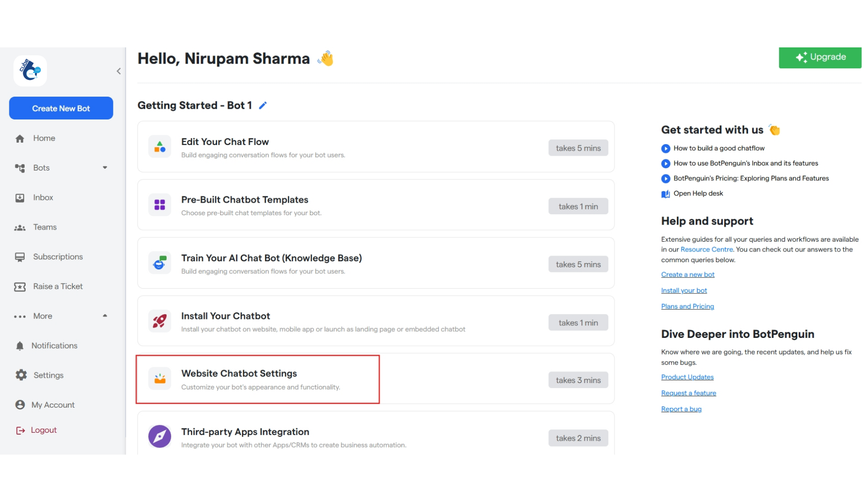Open Third-party Apps Integration title
The height and width of the screenshot is (502, 868).
pyautogui.click(x=245, y=432)
